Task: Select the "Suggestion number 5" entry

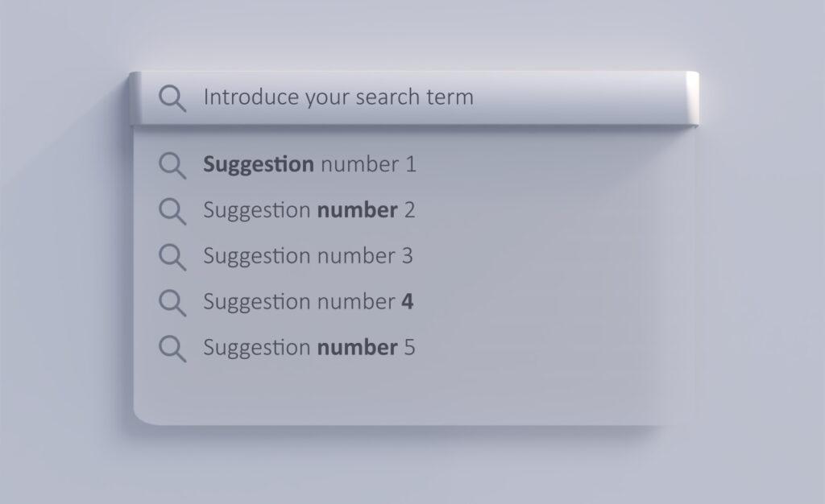Action: tap(309, 348)
